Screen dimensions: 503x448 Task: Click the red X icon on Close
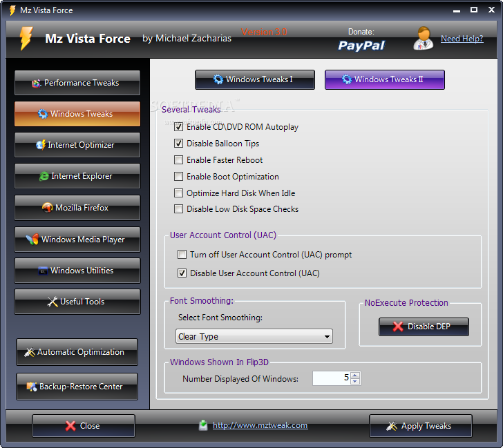coord(70,426)
